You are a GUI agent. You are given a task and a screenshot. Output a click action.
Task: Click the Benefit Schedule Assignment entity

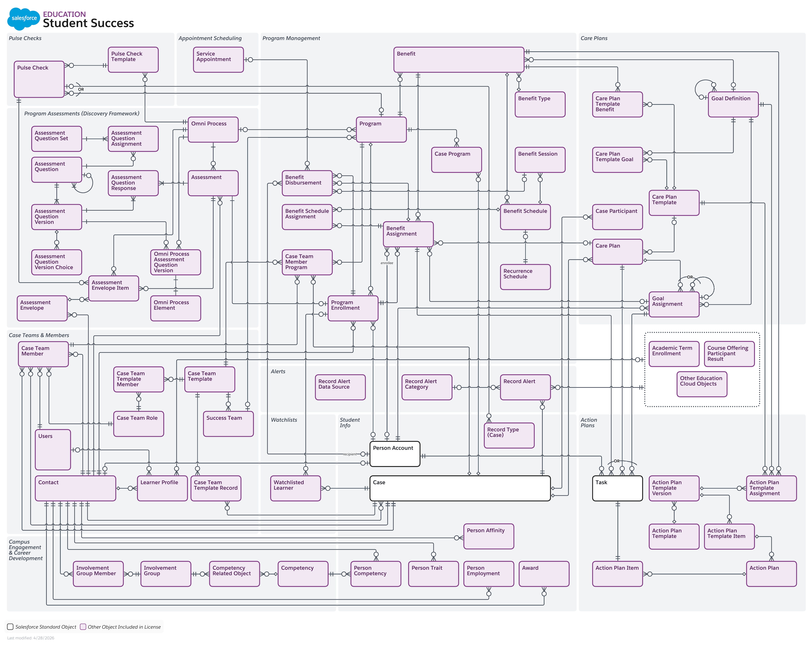[x=307, y=217]
